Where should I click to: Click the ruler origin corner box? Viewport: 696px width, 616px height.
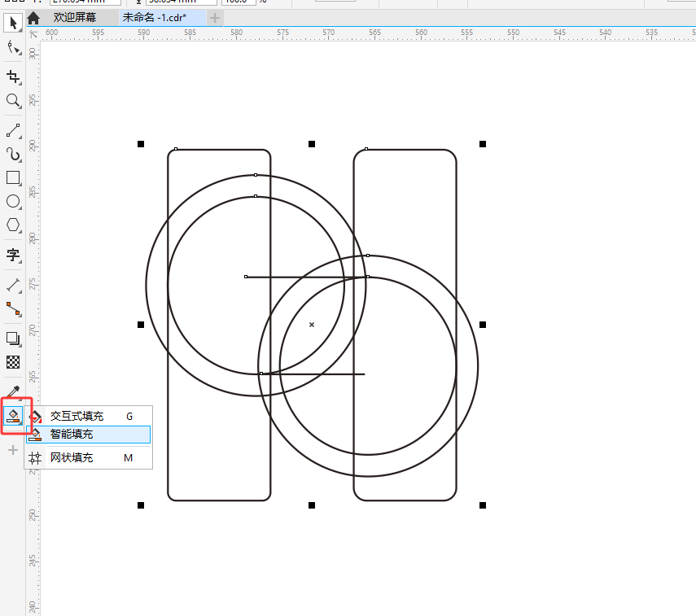tap(33, 34)
